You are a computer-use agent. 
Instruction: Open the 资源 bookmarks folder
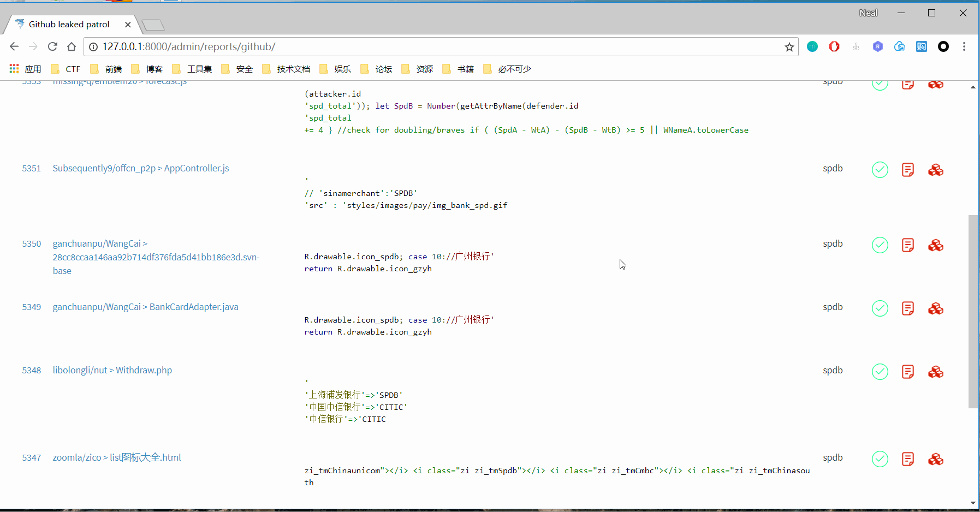[x=417, y=69]
